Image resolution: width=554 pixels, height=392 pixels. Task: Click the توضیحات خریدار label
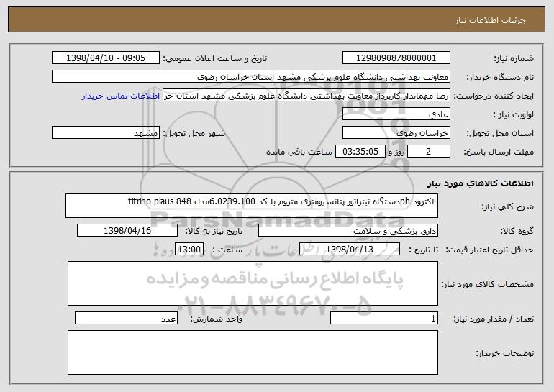[504, 353]
